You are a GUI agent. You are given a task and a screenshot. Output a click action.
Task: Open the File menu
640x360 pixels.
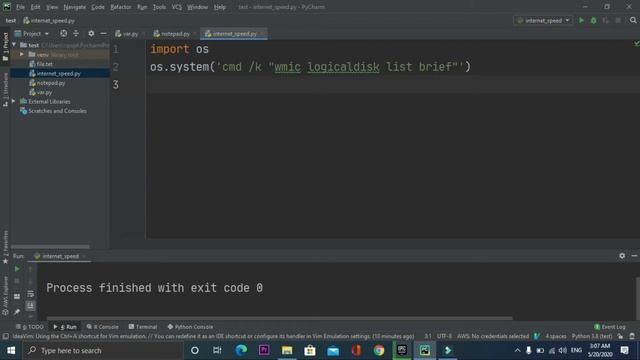coord(20,7)
